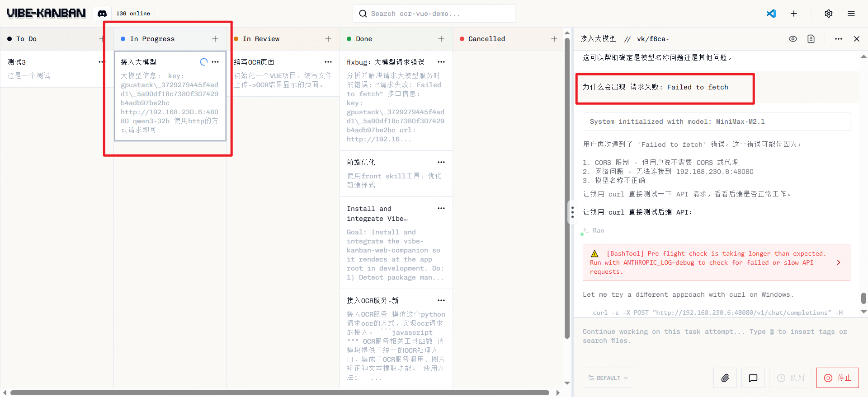Stop the running attempt with 停止
Viewport: 868px width, 397px height.
pos(838,378)
